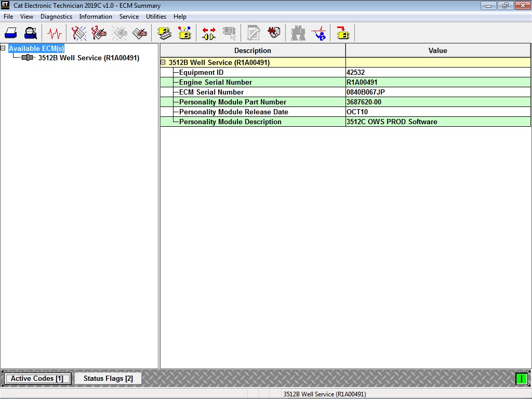Open the Diagnostics menu
The width and height of the screenshot is (532, 399).
coord(56,17)
